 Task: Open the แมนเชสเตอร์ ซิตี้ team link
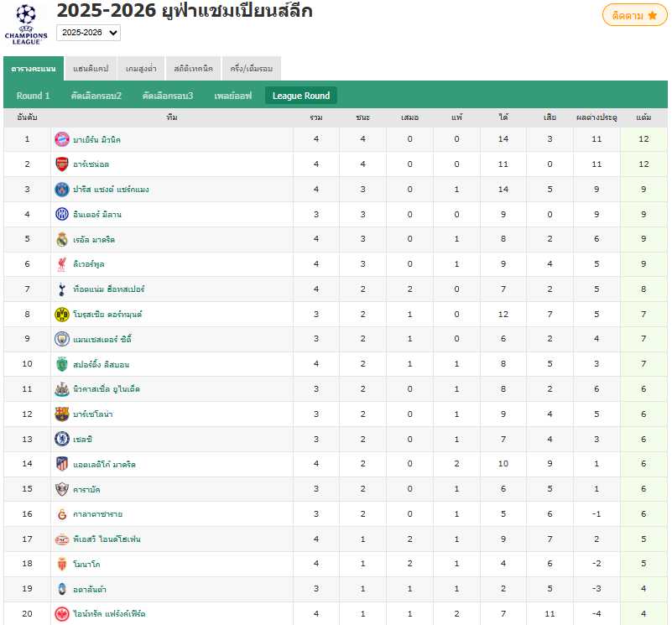[x=102, y=339]
